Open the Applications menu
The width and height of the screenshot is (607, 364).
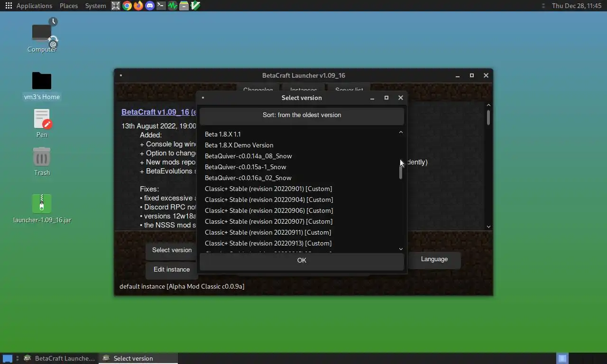[34, 6]
